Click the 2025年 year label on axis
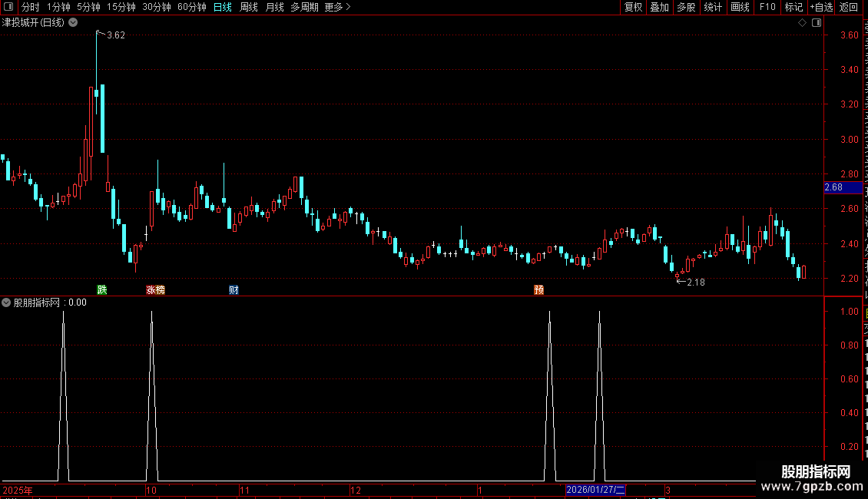This screenshot has height=499, width=868. coord(18,490)
